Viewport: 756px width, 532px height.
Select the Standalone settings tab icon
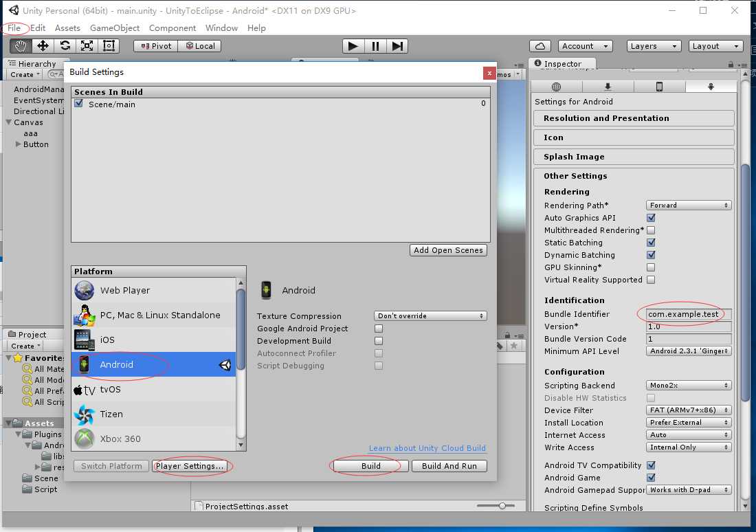click(608, 87)
